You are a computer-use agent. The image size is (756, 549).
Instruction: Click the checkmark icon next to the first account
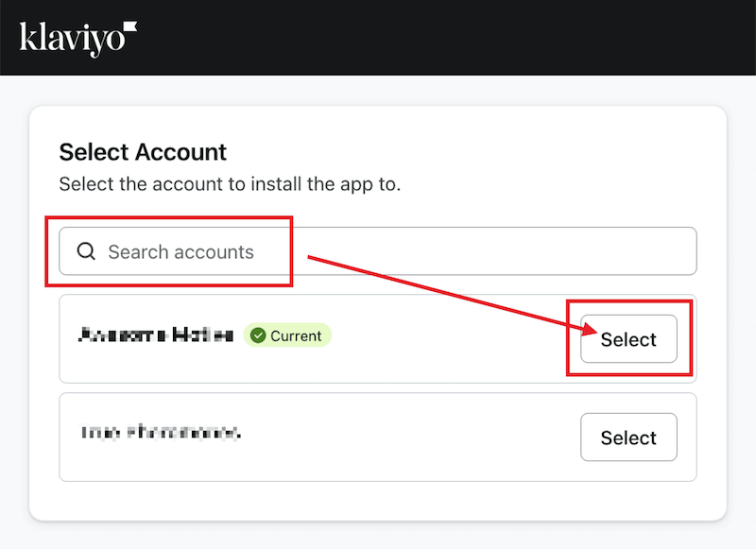[259, 335]
